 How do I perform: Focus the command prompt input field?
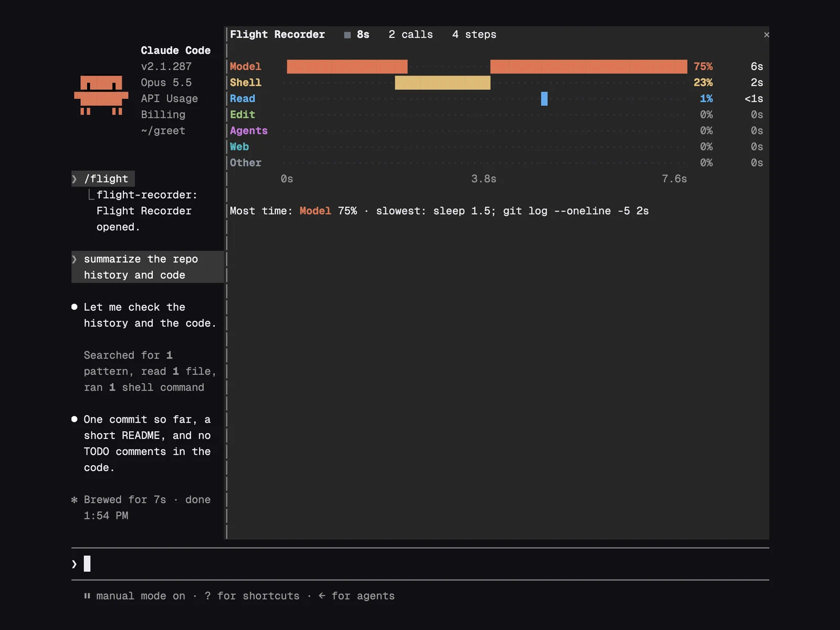coord(420,564)
